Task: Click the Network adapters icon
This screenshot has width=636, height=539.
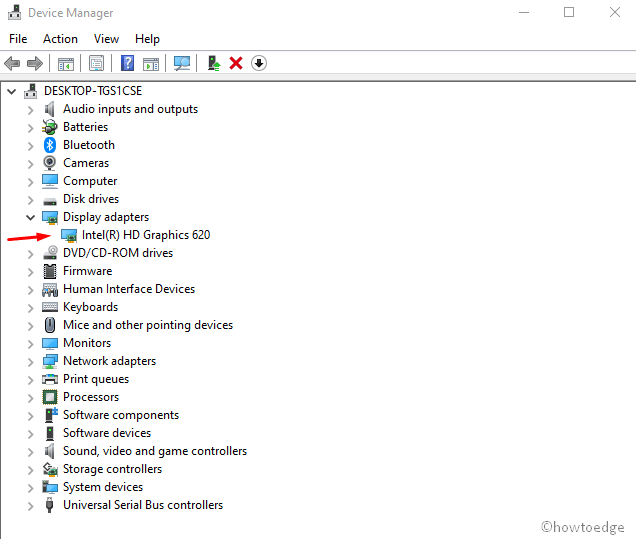Action: click(x=50, y=361)
